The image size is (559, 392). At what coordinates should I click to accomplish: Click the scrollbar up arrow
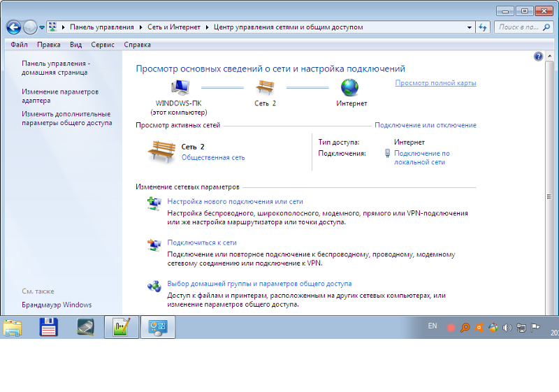point(549,56)
